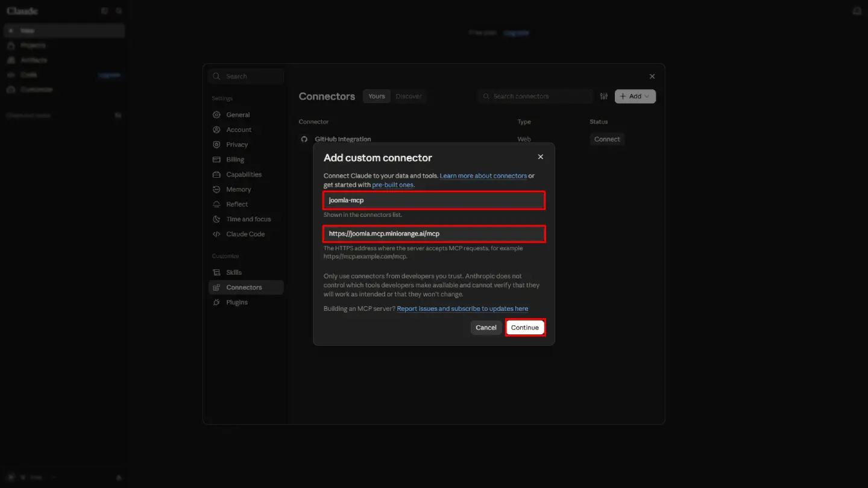Click the Claude Code brackets icon

coord(216,234)
